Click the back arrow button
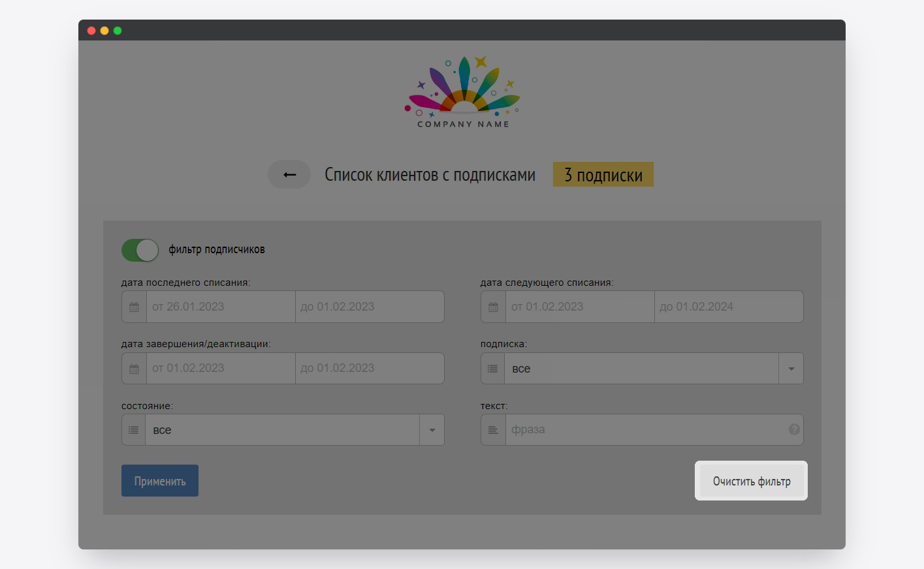The height and width of the screenshot is (569, 924). click(x=289, y=175)
